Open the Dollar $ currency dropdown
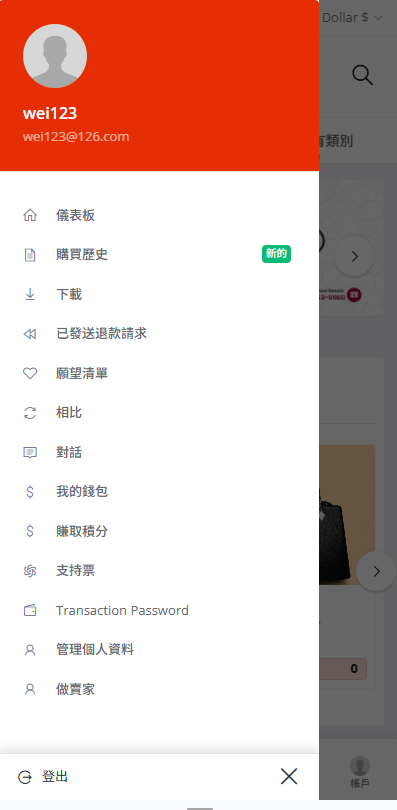Image resolution: width=397 pixels, height=810 pixels. [x=352, y=18]
